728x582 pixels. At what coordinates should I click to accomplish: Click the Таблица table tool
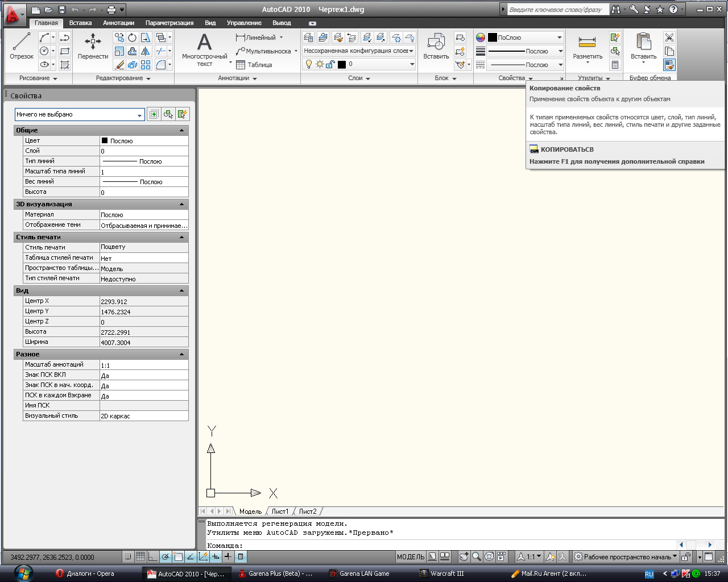click(x=254, y=65)
